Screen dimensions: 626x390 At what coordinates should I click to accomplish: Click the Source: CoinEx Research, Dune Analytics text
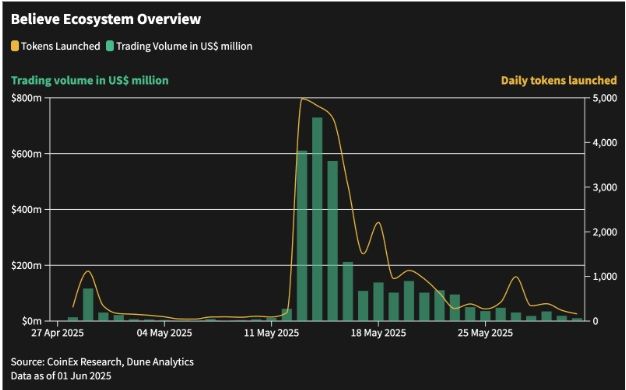tap(102, 362)
